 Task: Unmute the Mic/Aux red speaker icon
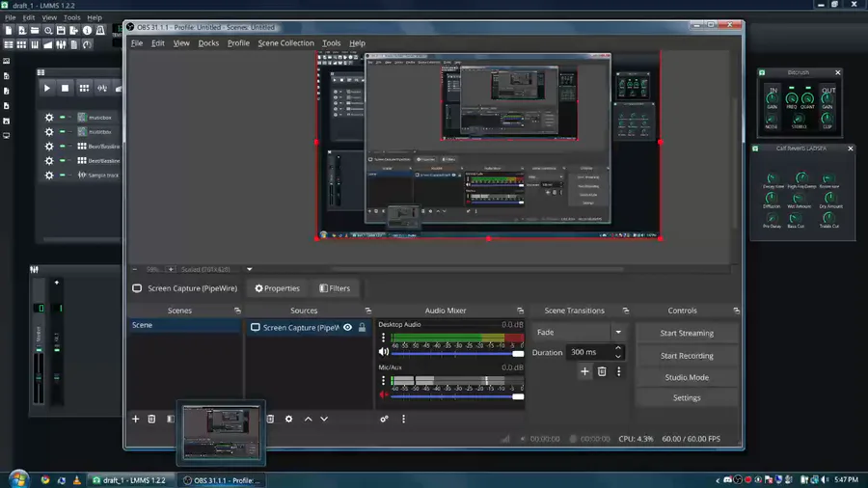(x=383, y=394)
